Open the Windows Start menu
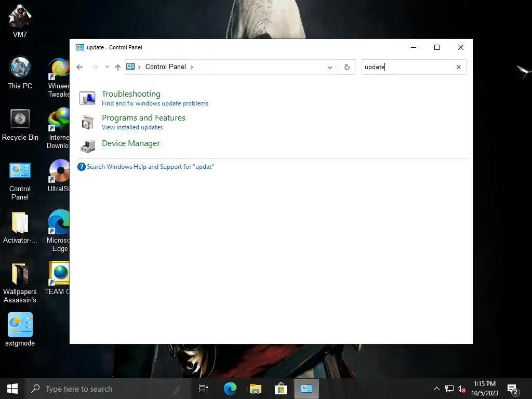 click(x=12, y=389)
